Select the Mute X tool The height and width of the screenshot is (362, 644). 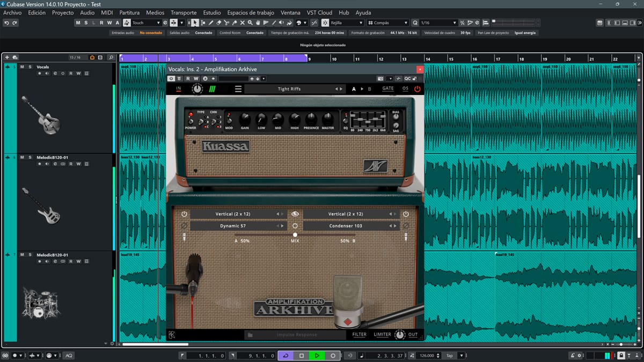pos(243,23)
